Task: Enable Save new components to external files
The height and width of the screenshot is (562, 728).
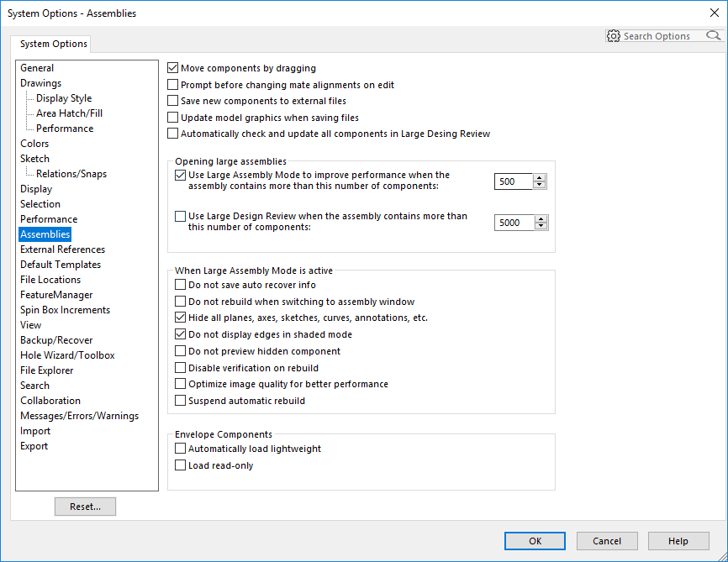Action: [172, 101]
